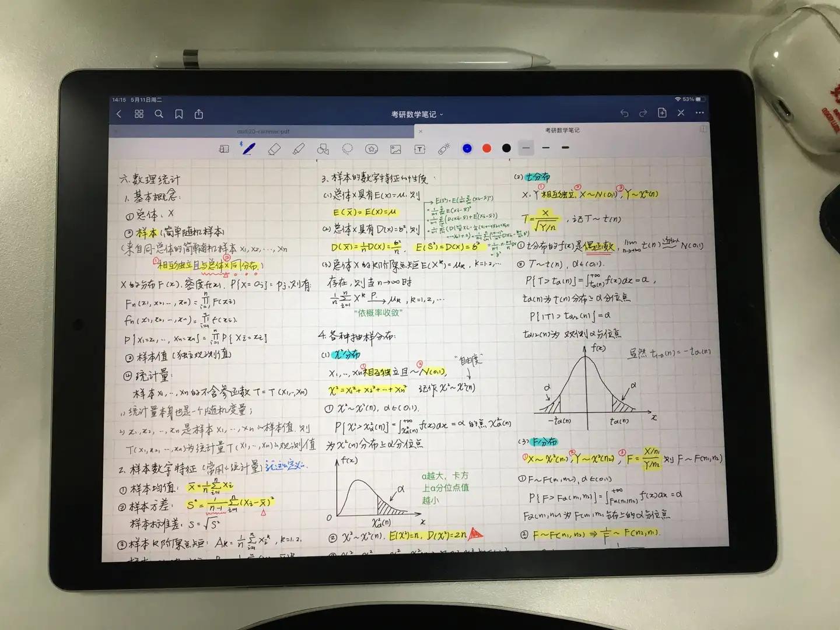The height and width of the screenshot is (630, 840).
Task: Choose the thickest stroke width
Action: (565, 148)
